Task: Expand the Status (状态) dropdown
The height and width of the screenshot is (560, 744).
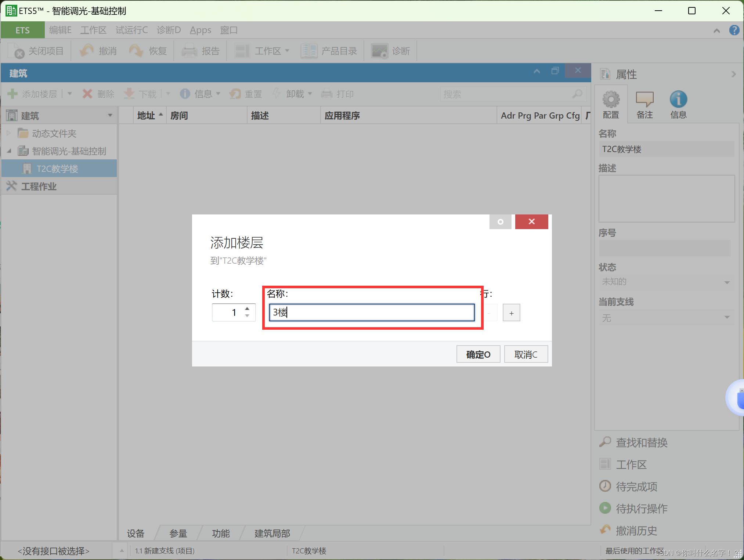Action: click(727, 282)
